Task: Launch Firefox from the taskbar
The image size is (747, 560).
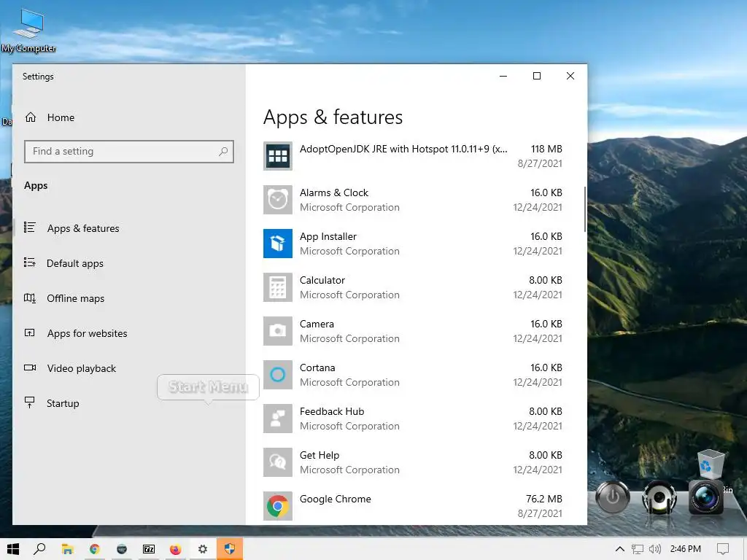Action: point(176,549)
